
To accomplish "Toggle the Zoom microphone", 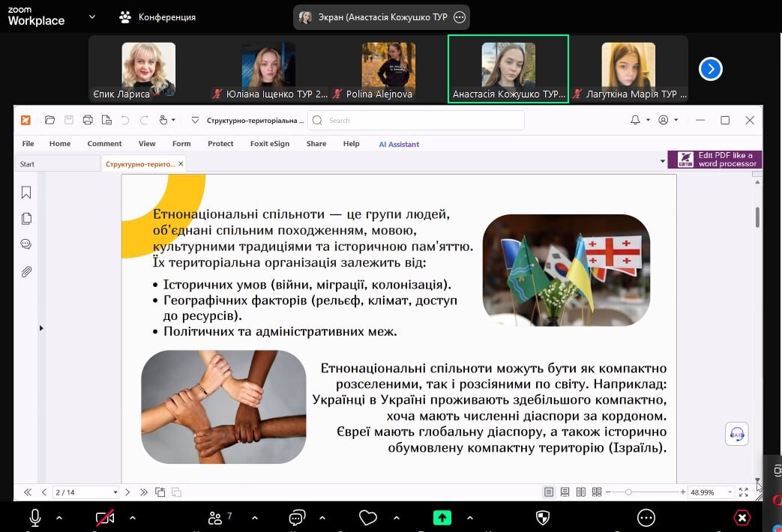I will click(34, 518).
